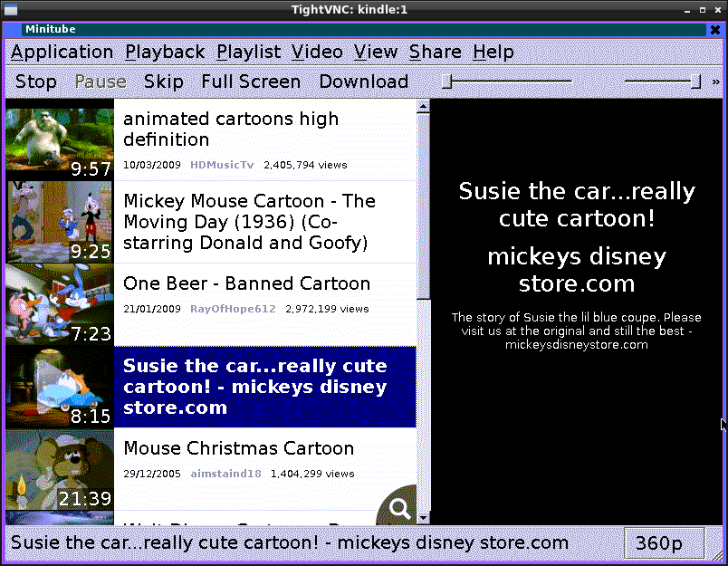Expand the toolbar overflow chevron
The width and height of the screenshot is (728, 566).
tap(716, 82)
